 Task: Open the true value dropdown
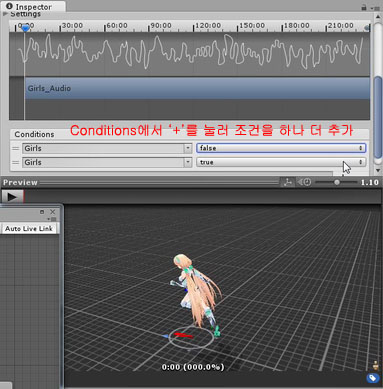[281, 162]
